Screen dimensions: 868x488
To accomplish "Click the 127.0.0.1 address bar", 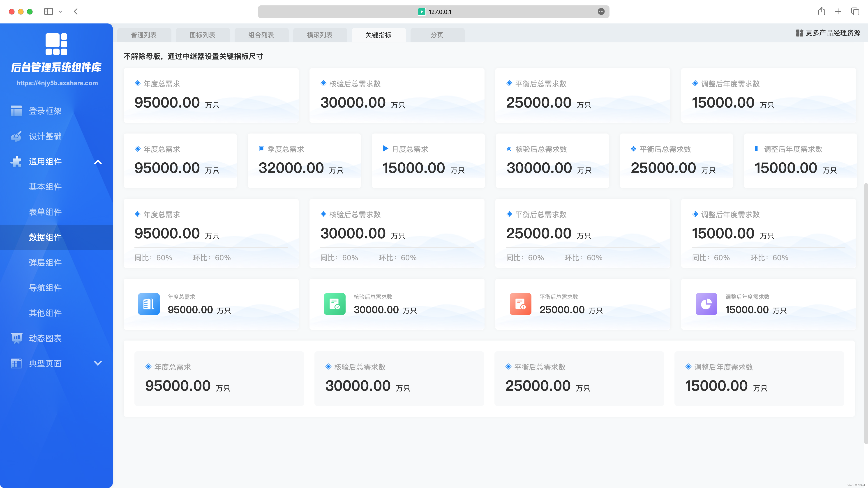I will click(x=433, y=12).
